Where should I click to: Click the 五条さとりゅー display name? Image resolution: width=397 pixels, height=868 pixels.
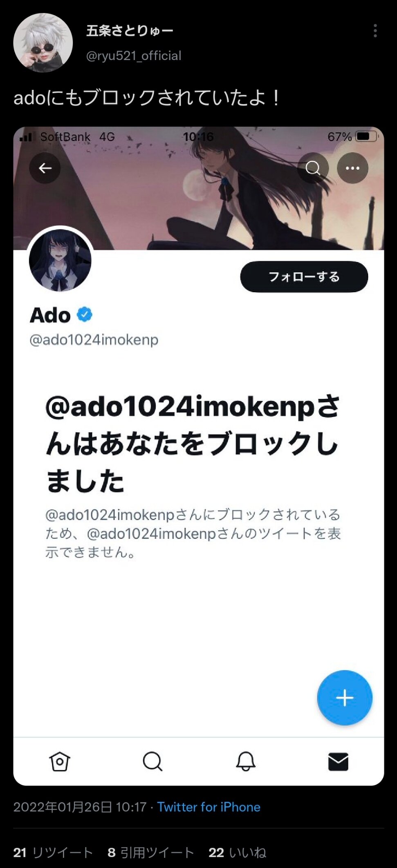tap(130, 31)
